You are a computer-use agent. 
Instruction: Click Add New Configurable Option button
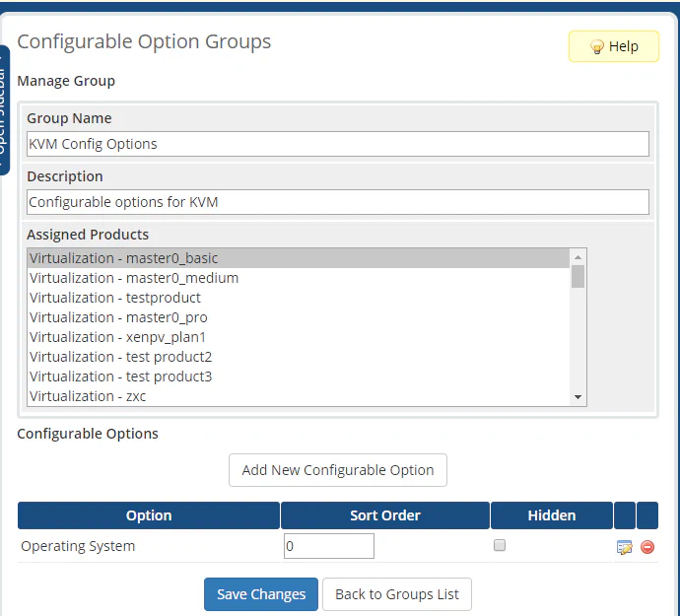(x=338, y=470)
